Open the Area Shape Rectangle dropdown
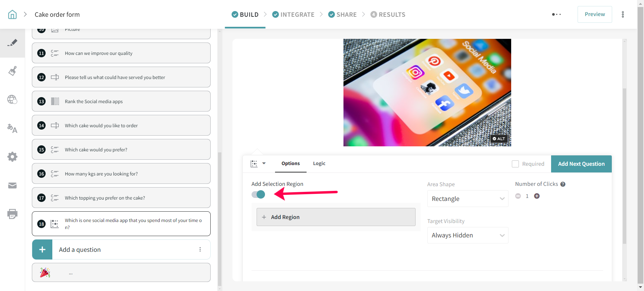 tap(468, 199)
